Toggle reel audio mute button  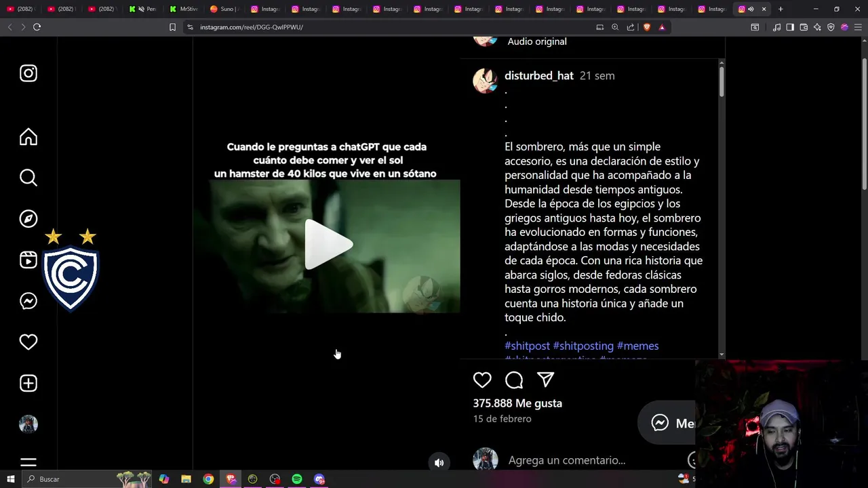(x=439, y=463)
